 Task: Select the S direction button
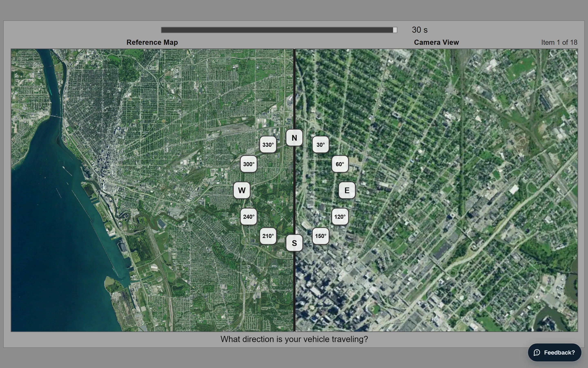click(x=294, y=243)
